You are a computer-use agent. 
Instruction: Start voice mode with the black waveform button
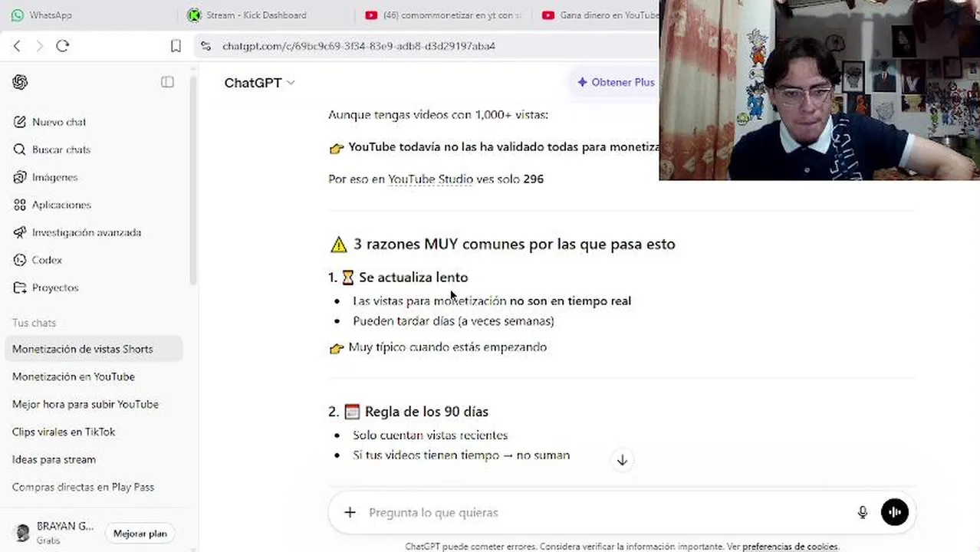coord(895,512)
